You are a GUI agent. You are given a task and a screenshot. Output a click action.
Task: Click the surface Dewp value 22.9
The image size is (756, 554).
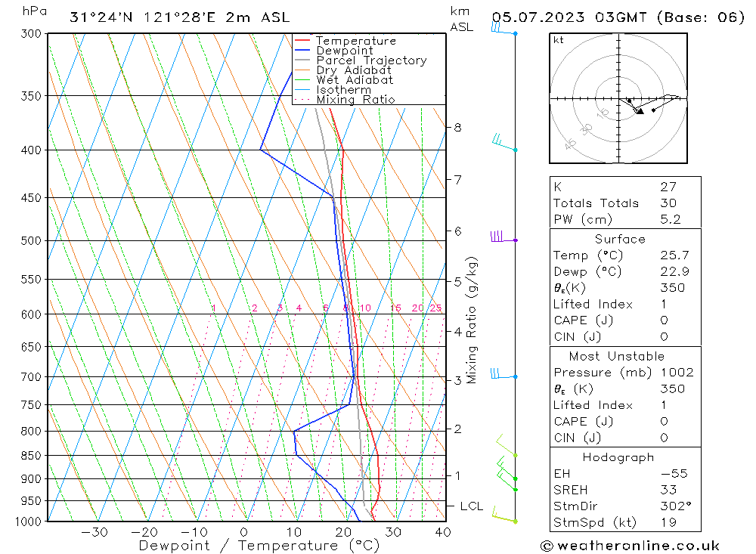click(674, 271)
